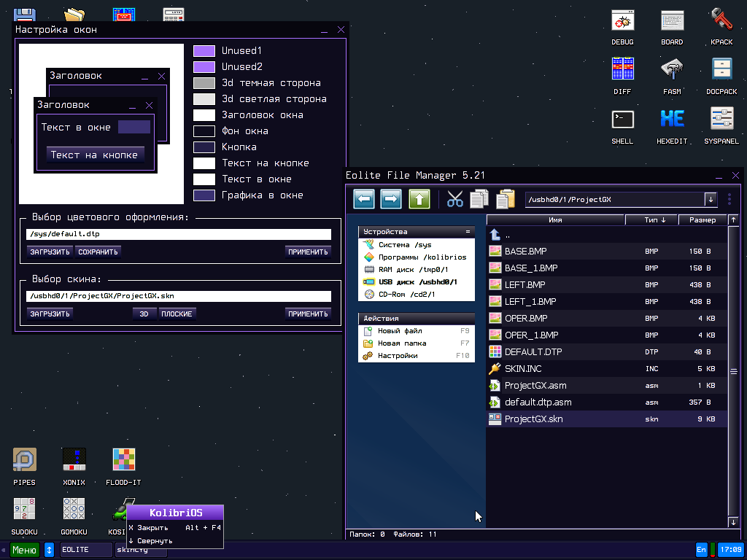Collapse the Устройства devices panel

(469, 232)
